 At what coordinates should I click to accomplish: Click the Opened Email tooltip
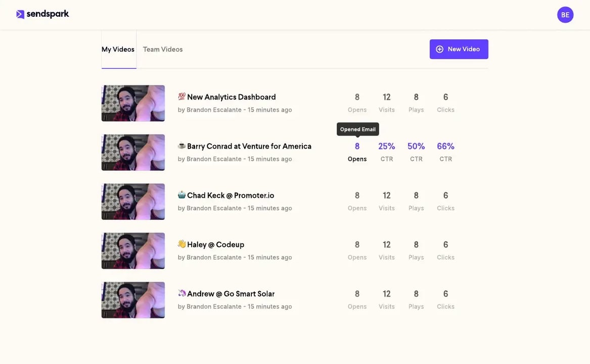tap(357, 128)
